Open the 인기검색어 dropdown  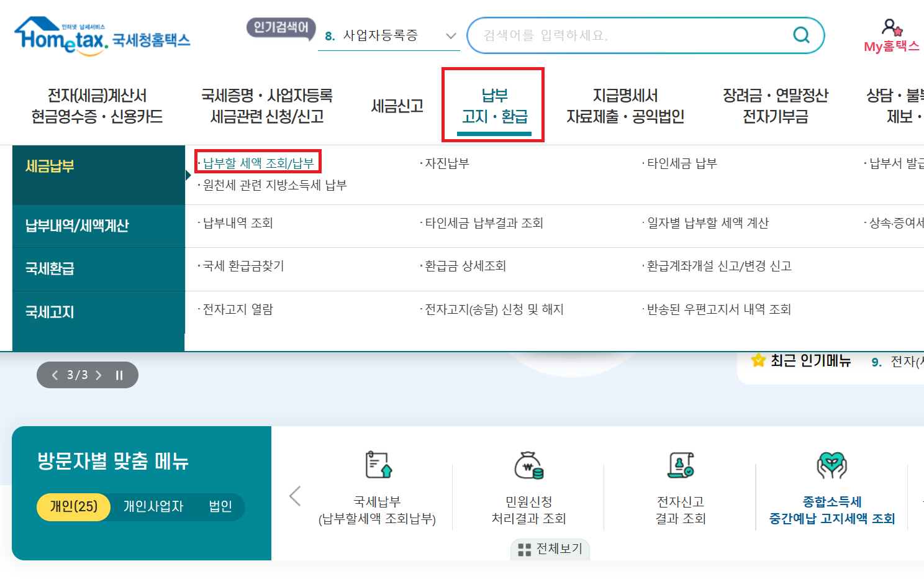[450, 36]
